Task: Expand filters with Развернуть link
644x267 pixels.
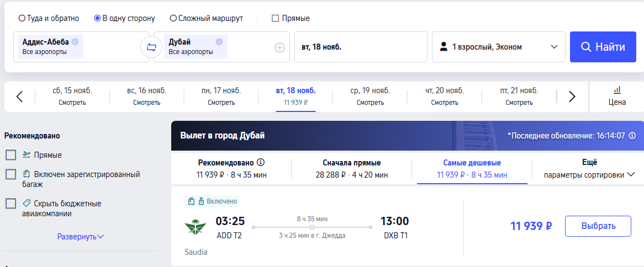Action: pos(81,237)
